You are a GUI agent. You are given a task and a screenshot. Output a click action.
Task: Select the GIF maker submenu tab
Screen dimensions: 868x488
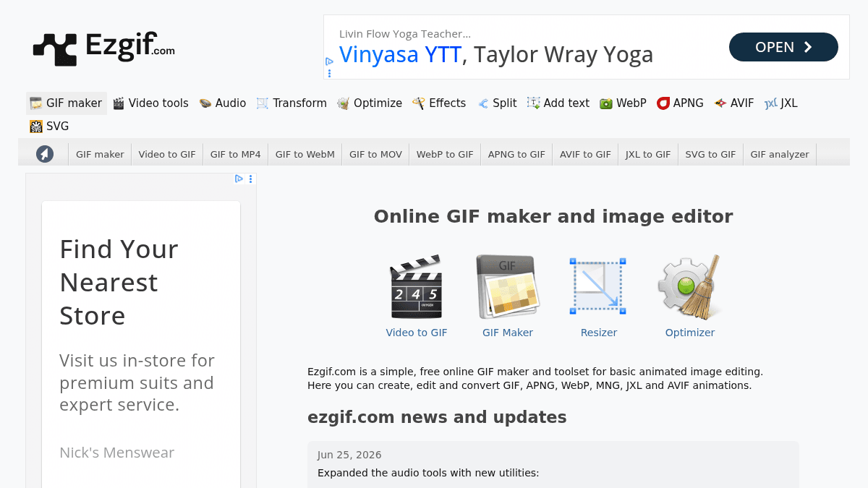click(x=100, y=154)
